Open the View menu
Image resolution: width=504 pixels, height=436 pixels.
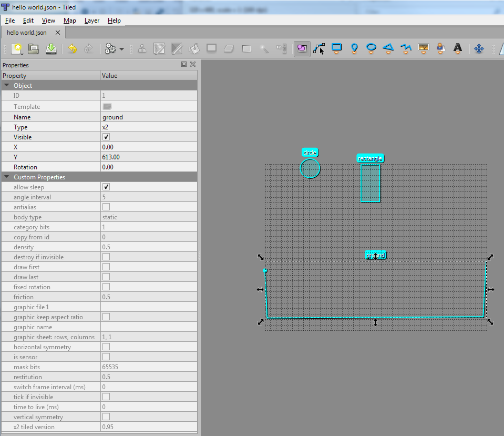pos(48,21)
